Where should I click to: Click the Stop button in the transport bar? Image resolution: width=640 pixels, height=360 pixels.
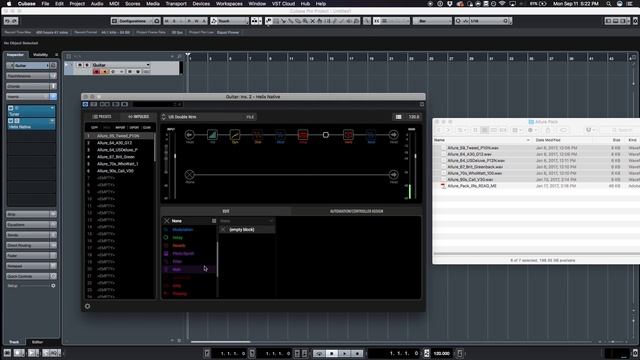(x=331, y=353)
